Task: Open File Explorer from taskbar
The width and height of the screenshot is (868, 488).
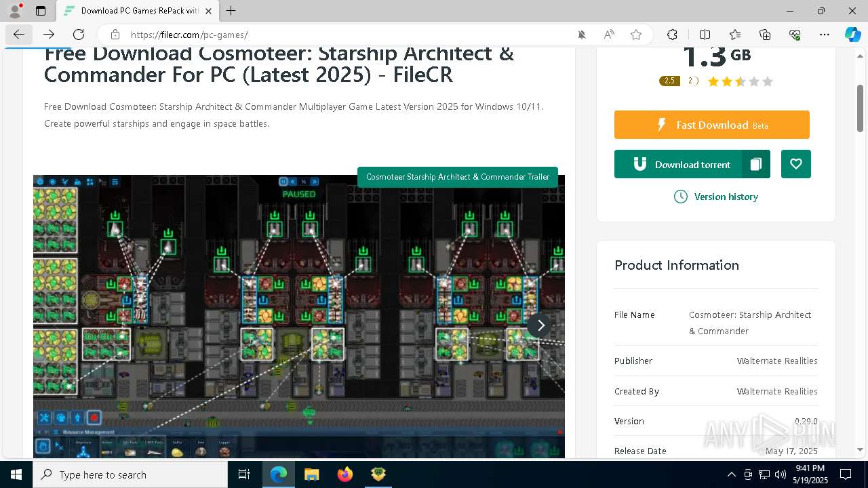Action: click(x=311, y=474)
